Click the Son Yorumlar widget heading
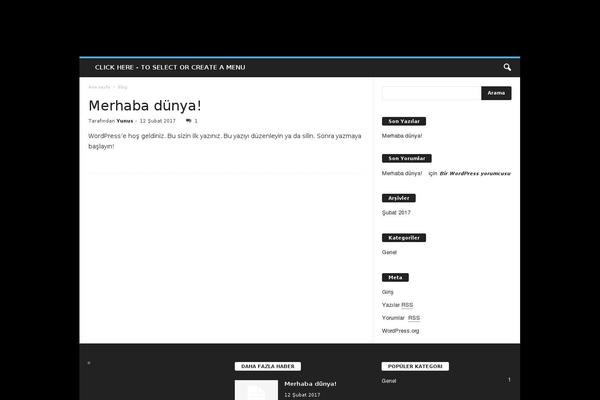 [x=407, y=158]
